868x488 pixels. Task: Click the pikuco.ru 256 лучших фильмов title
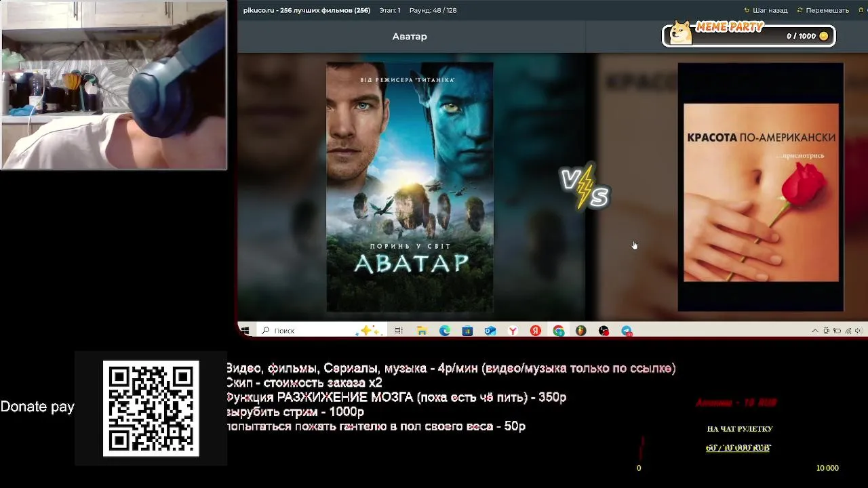coord(307,10)
